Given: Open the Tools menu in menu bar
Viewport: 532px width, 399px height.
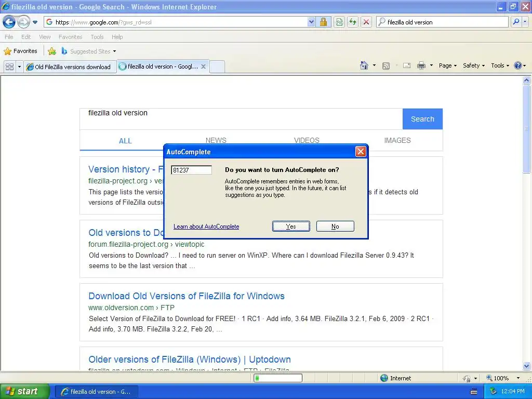Looking at the screenshot, I should click(x=97, y=37).
